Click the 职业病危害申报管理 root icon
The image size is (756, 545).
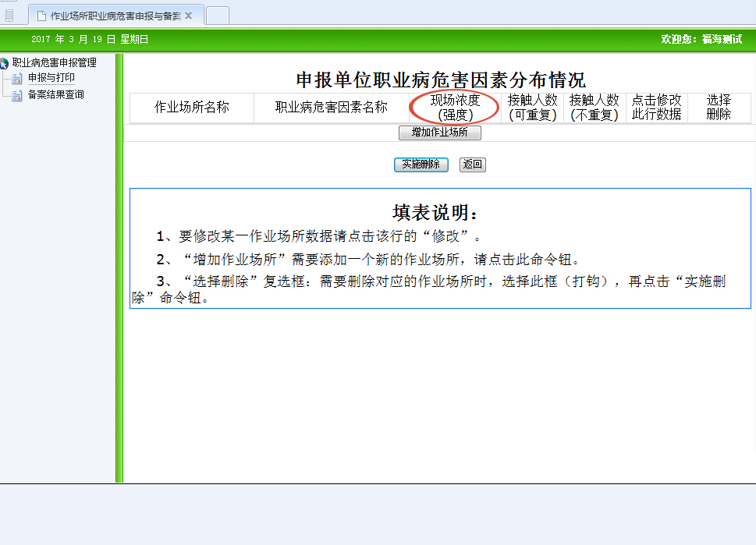[5, 63]
